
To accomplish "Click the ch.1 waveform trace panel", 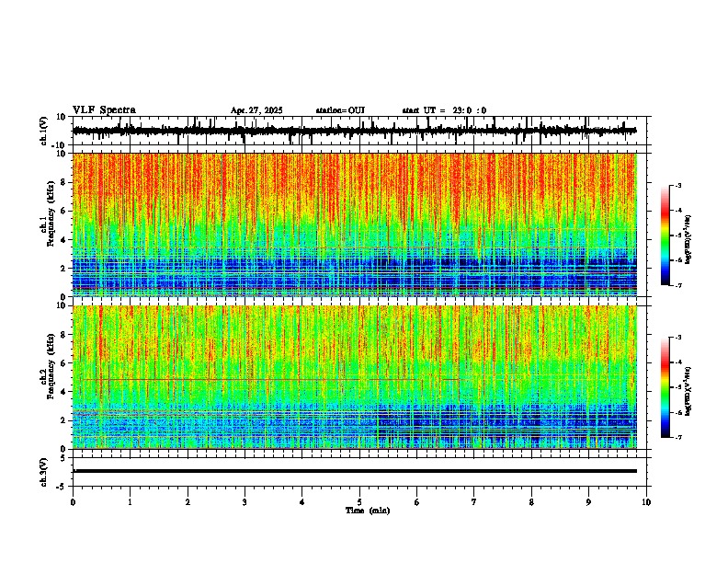I will point(359,131).
